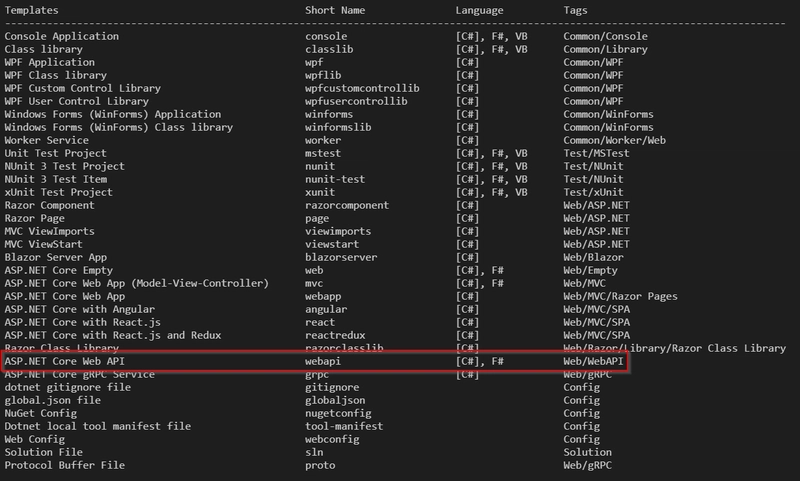The height and width of the screenshot is (481, 800).
Task: Click 'tool-manifest' short name
Action: click(344, 426)
